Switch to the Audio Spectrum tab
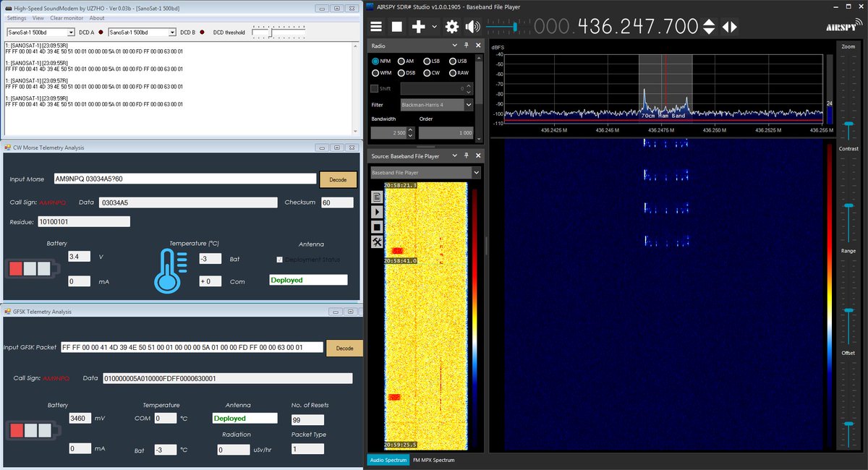Image resolution: width=868 pixels, height=470 pixels. [x=388, y=460]
